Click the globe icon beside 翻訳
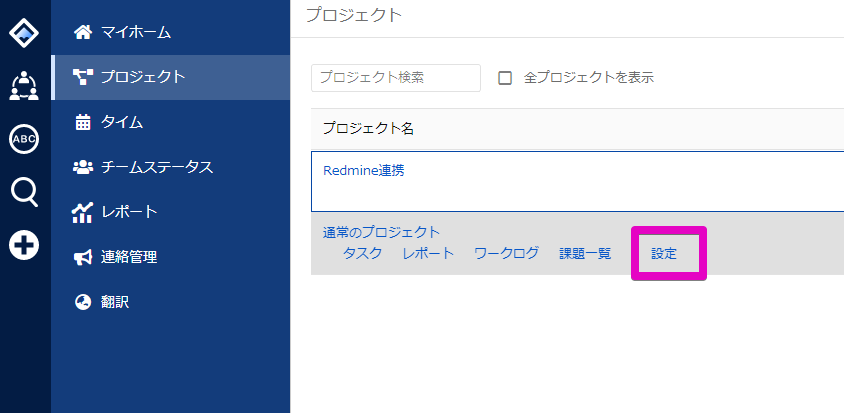Image resolution: width=844 pixels, height=413 pixels. [83, 302]
